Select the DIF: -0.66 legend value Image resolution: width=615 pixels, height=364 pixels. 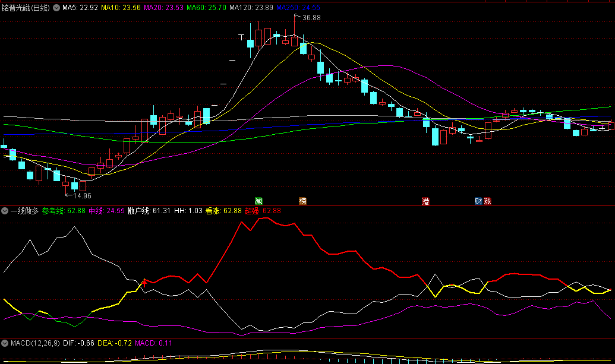78,343
